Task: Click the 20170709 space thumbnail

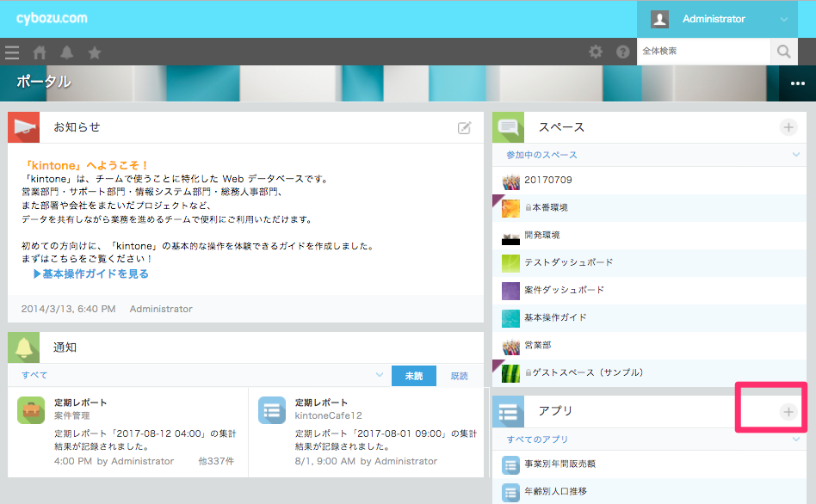Action: 510,181
